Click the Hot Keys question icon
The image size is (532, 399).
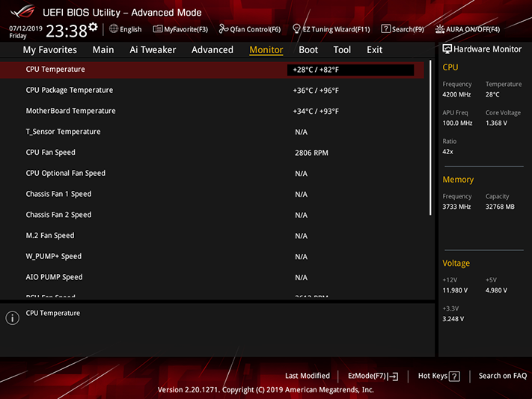click(x=454, y=377)
